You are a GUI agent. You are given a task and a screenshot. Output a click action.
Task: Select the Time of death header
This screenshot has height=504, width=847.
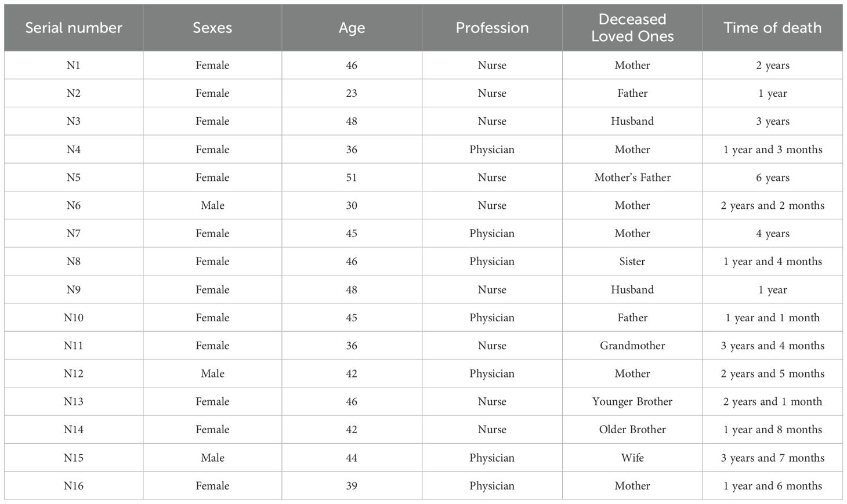[773, 28]
